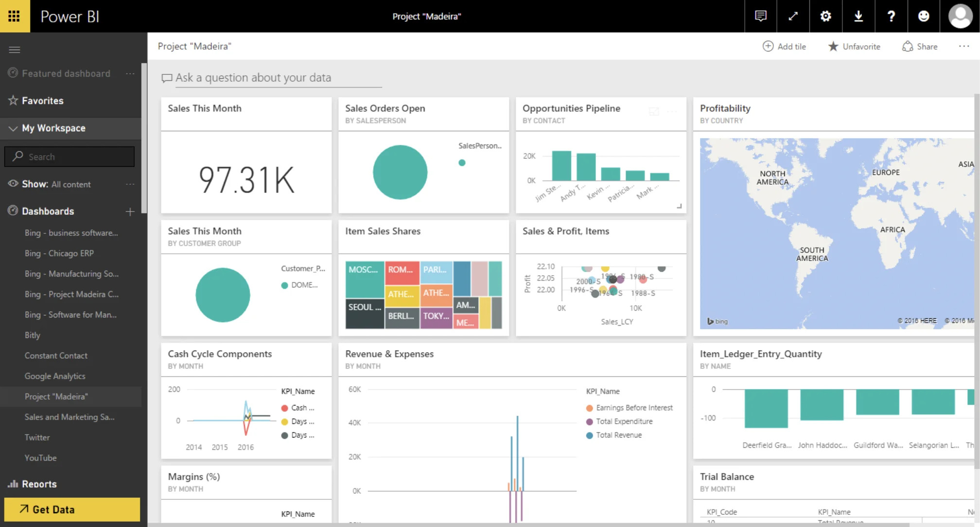Screen dimensions: 980x527
Task: Click the download arrow icon
Action: coord(858,16)
